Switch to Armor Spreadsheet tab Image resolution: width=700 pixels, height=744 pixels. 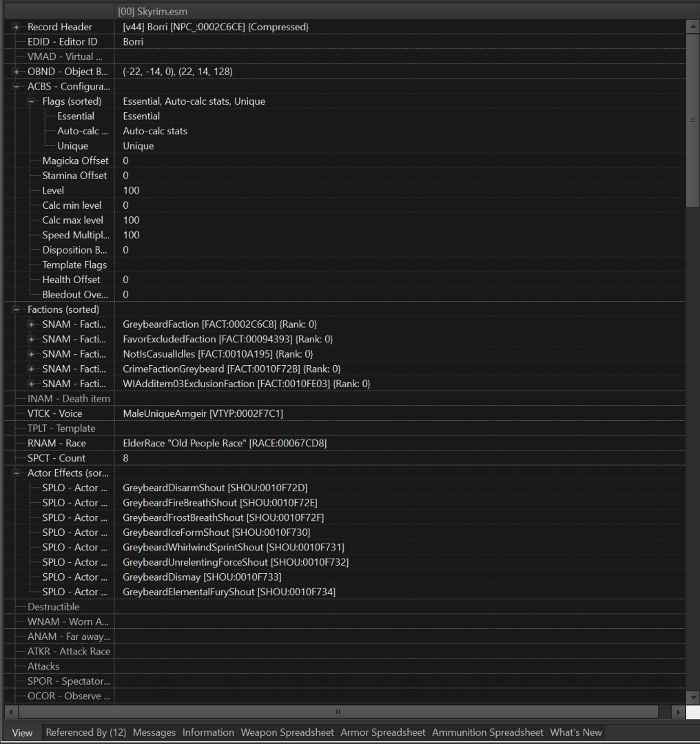(383, 732)
